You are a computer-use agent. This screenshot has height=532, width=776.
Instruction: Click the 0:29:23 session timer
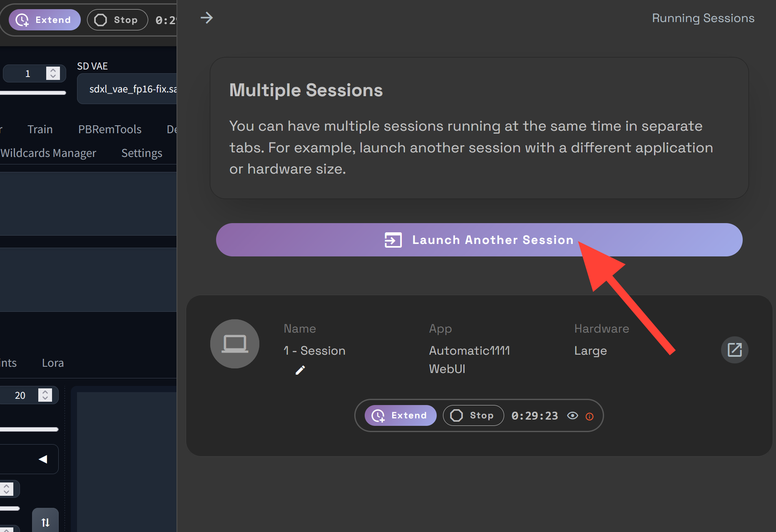[x=535, y=416]
